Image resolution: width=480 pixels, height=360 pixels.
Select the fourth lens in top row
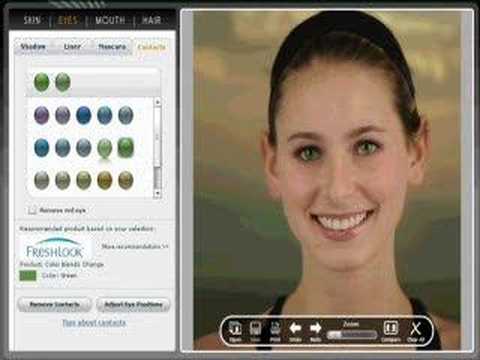coord(105,115)
